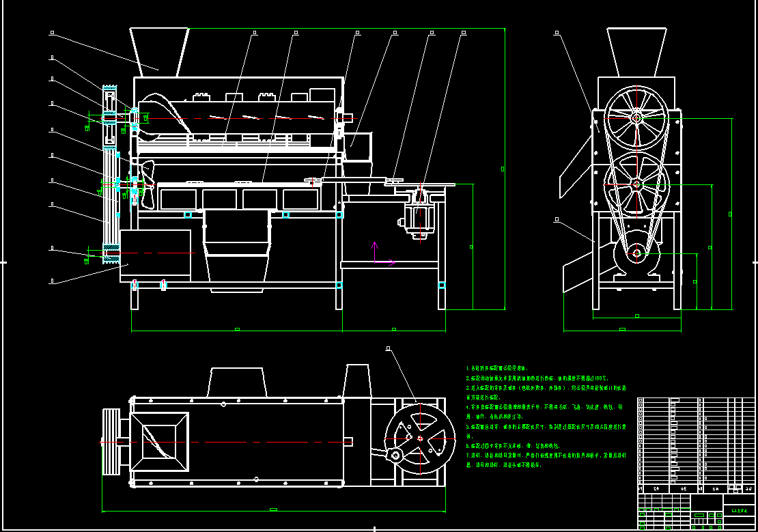Pick the multi-groove belt pulley in top view
The height and width of the screenshot is (532, 758).
tap(111, 442)
